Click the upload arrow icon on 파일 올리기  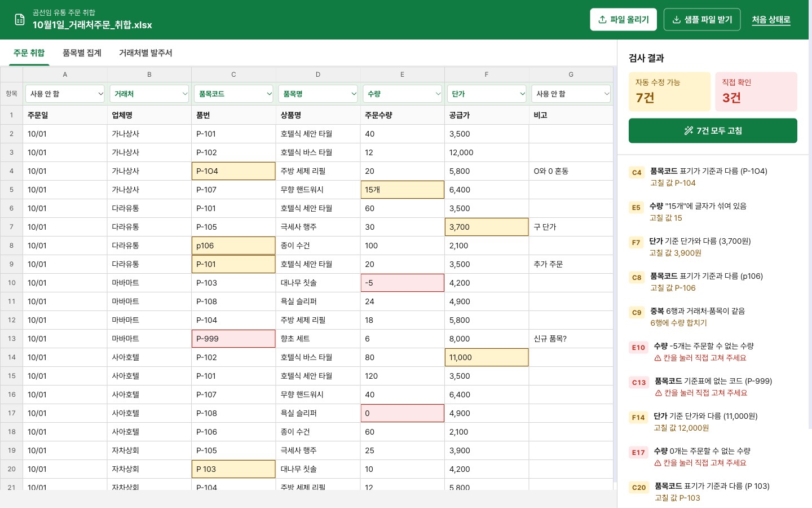point(602,20)
